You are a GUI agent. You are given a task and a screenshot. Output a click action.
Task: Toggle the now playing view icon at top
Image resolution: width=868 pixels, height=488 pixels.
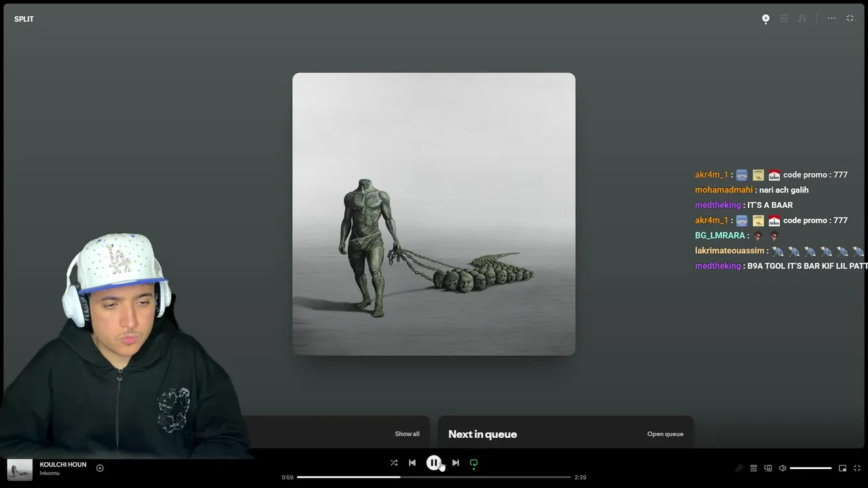(766, 18)
